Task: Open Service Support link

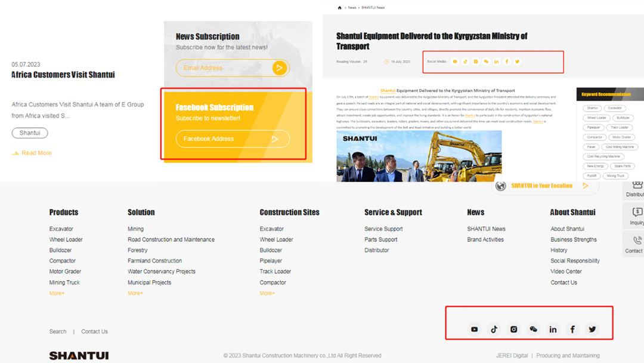Action: click(x=383, y=229)
